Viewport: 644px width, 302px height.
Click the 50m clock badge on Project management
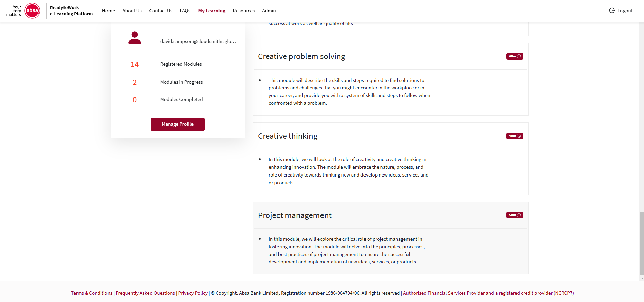click(x=515, y=215)
